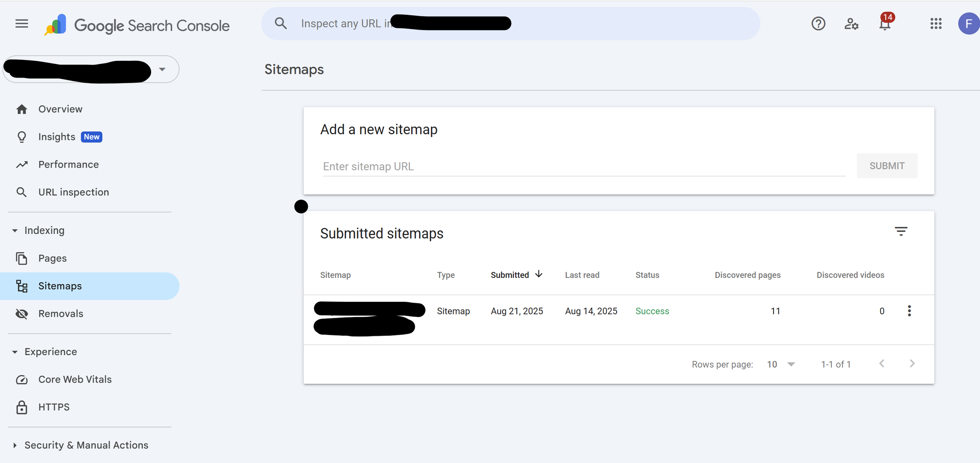Open the Removals page
This screenshot has height=463, width=980.
click(60, 314)
